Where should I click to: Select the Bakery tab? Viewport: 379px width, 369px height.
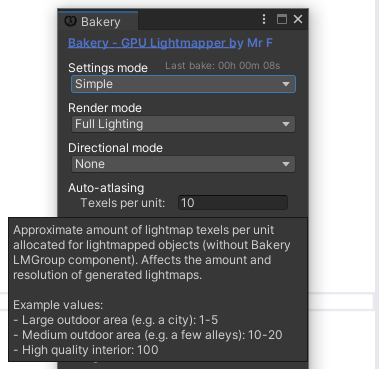click(x=98, y=21)
